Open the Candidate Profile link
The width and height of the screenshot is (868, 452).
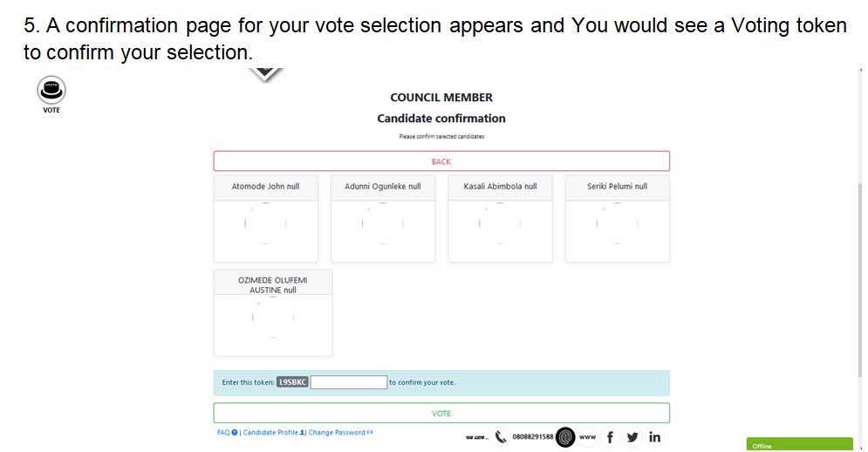(272, 433)
